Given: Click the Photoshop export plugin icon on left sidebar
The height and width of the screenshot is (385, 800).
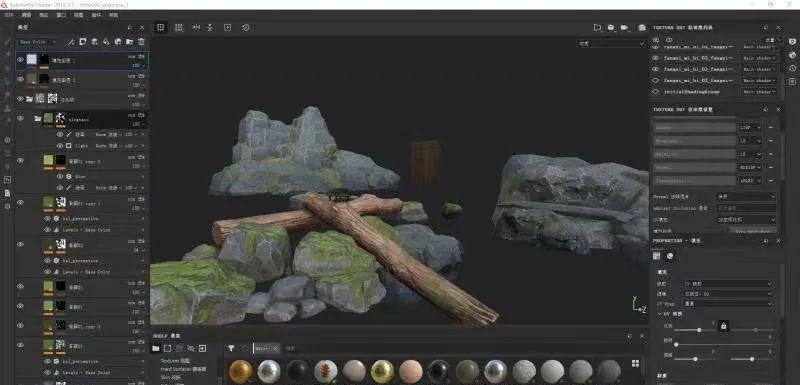Looking at the screenshot, I should coord(7,179).
